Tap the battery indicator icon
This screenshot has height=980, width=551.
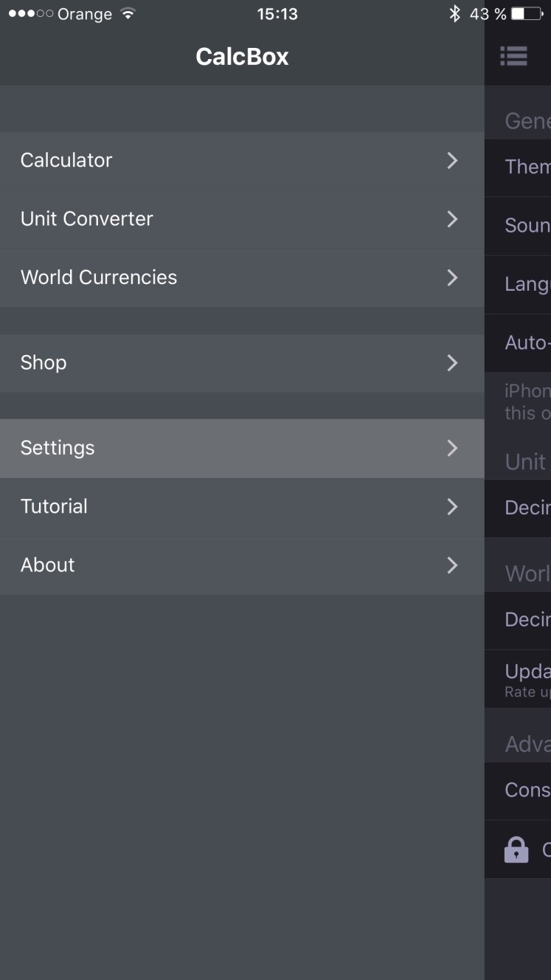pyautogui.click(x=527, y=13)
